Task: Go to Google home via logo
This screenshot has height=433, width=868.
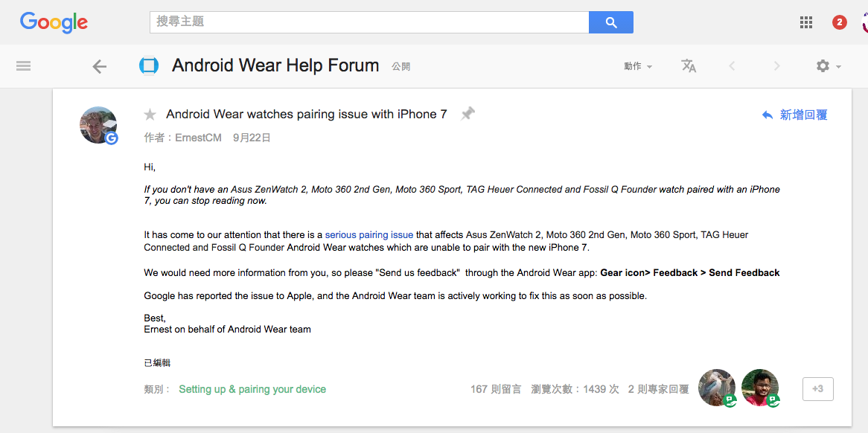Action: tap(54, 22)
